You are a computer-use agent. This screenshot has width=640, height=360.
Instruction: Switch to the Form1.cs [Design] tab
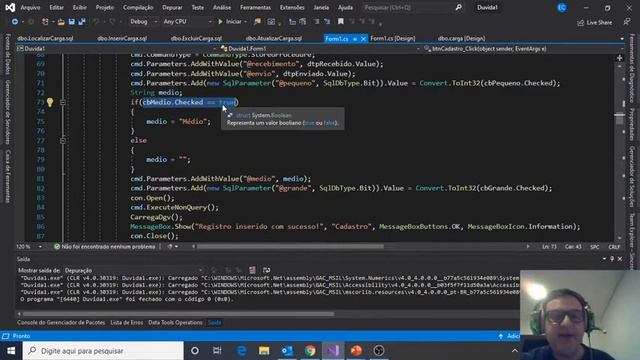coord(392,38)
